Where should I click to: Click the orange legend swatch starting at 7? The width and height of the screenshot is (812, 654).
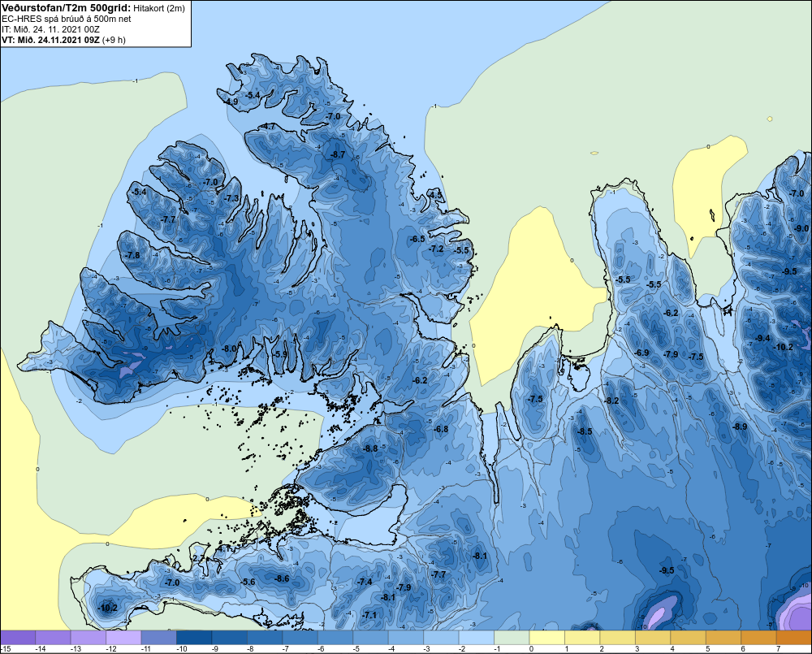pos(794,638)
